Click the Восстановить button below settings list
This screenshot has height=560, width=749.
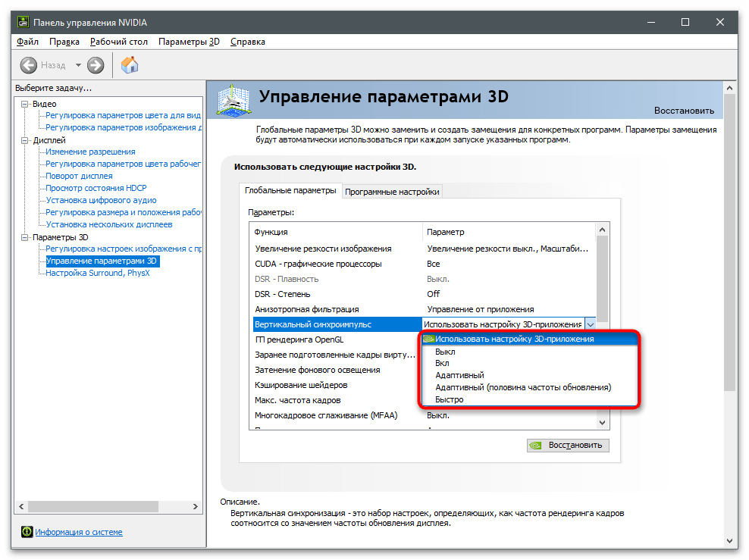[568, 446]
